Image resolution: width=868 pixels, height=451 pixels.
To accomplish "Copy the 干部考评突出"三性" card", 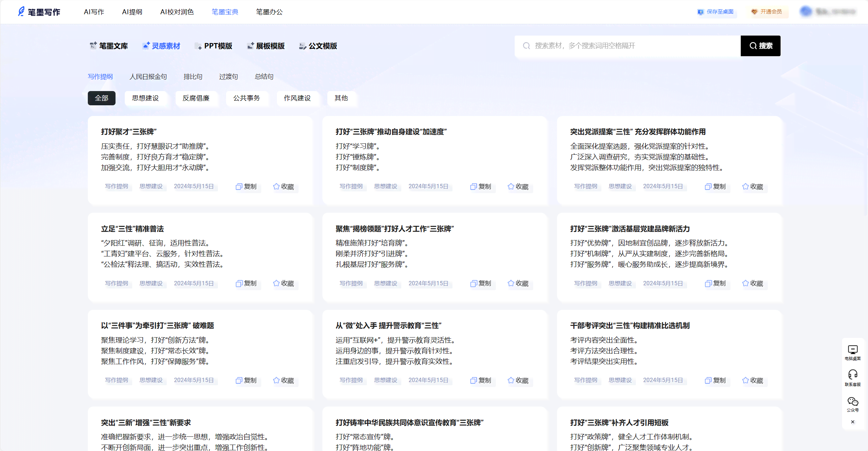I will [x=715, y=380].
